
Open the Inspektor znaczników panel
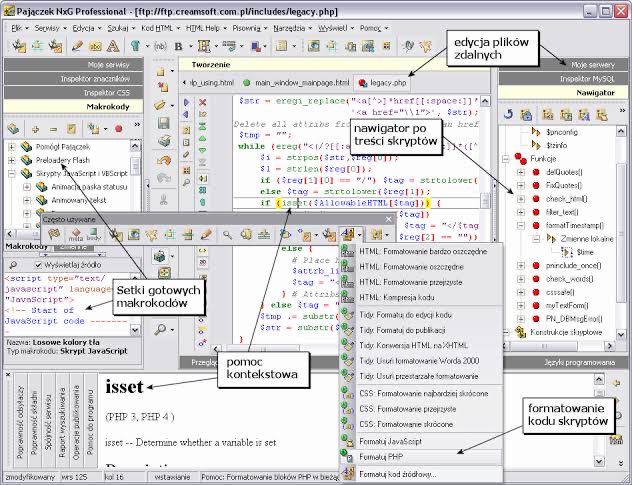pyautogui.click(x=73, y=79)
